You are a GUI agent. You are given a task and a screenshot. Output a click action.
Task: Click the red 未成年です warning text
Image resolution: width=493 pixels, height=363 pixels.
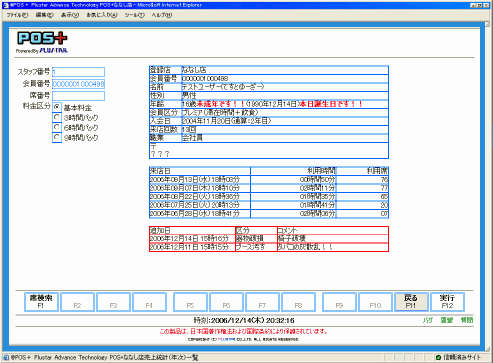coord(221,104)
